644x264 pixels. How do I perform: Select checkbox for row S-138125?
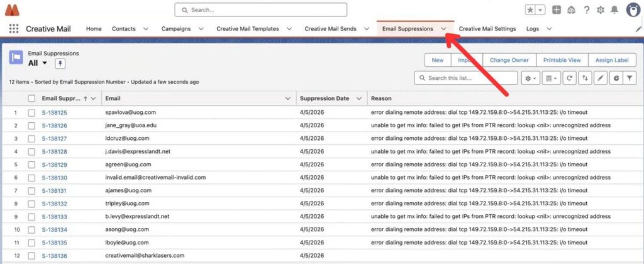point(31,113)
